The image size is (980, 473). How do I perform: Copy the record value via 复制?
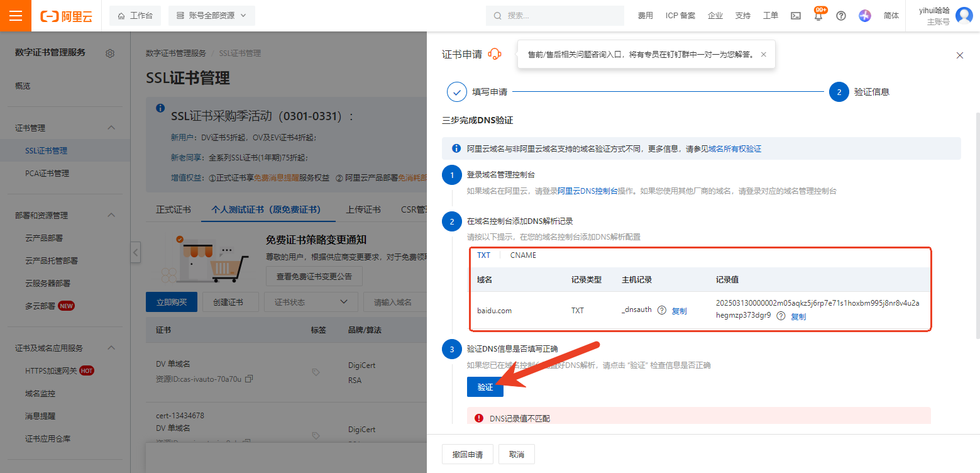(798, 316)
